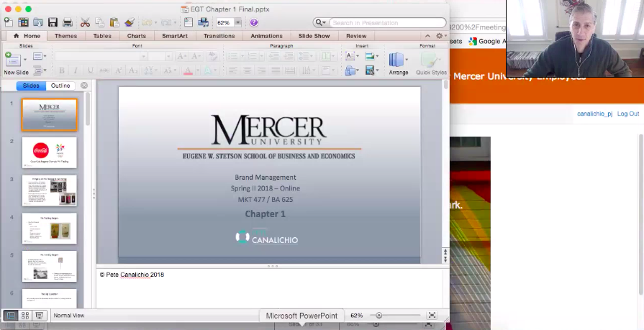
Task: Toggle Bold formatting
Action: pos(62,70)
